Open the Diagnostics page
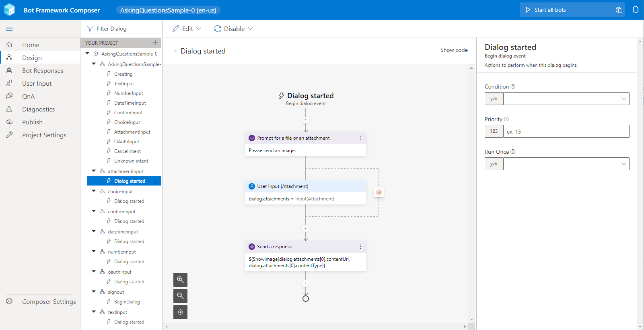 [40, 109]
